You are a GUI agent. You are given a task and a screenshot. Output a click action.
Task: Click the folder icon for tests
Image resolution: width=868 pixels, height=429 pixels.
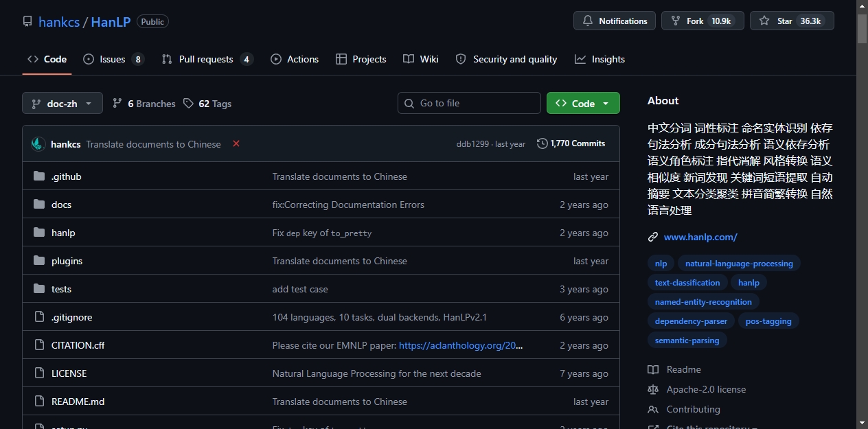[x=39, y=289]
